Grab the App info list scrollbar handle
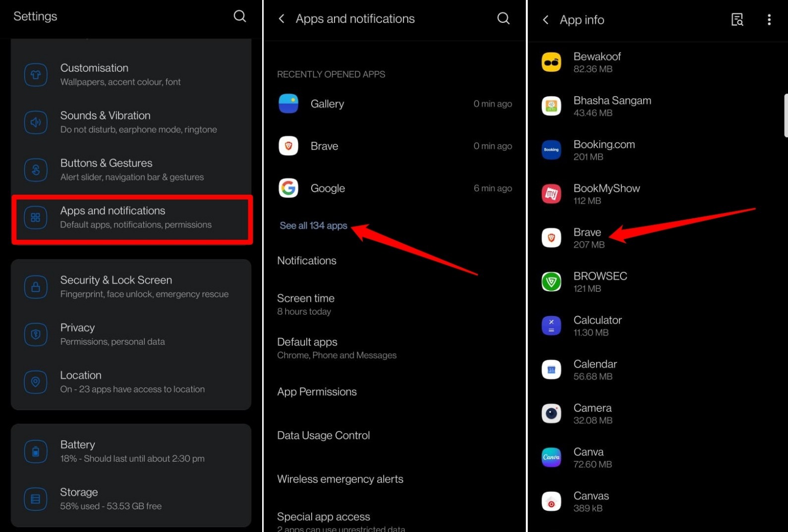Viewport: 788px width, 532px height. click(786, 115)
